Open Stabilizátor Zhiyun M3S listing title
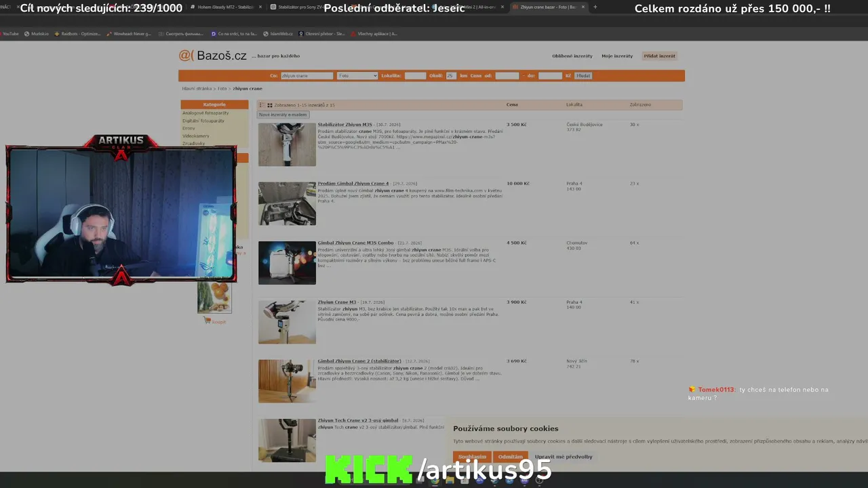This screenshot has height=488, width=868. 345,125
